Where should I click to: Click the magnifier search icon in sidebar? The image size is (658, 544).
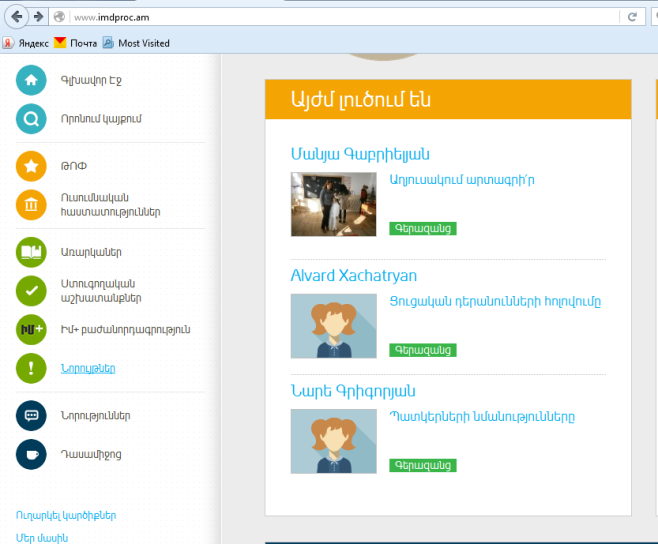[x=31, y=119]
